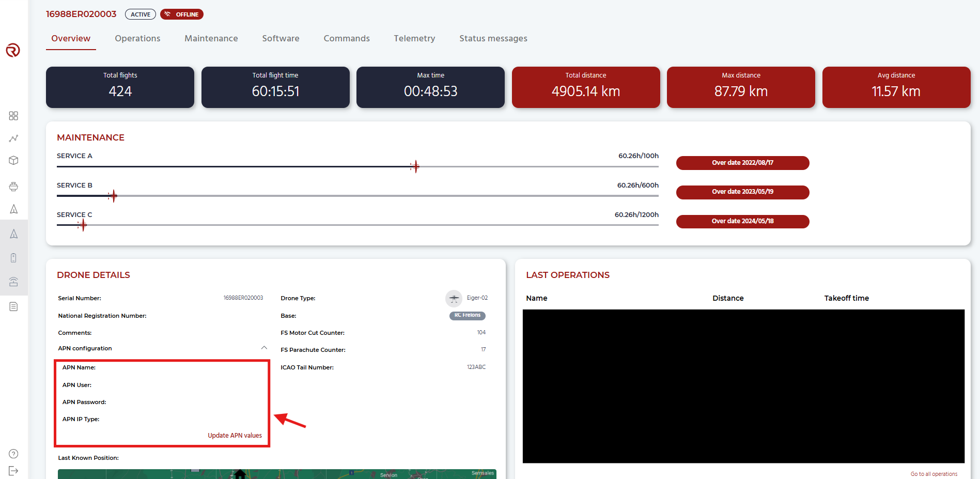
Task: Click the serial number value 16988ER020003
Action: tap(243, 298)
